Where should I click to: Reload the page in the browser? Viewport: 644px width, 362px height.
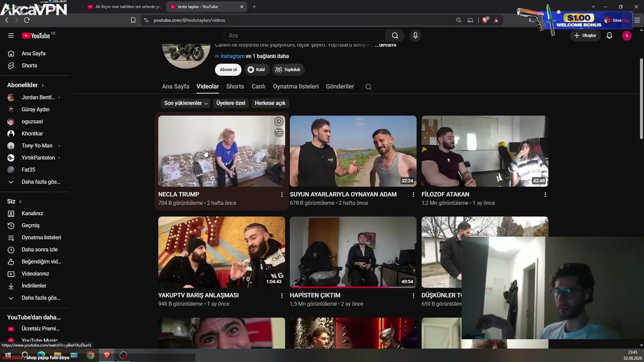pyautogui.click(x=27, y=20)
